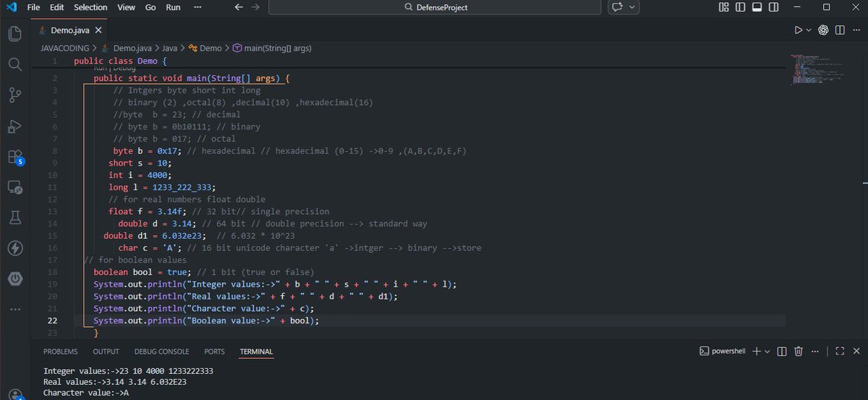This screenshot has height=400, width=868.
Task: Open the hidden menu items ellipsis
Action: coord(197,7)
